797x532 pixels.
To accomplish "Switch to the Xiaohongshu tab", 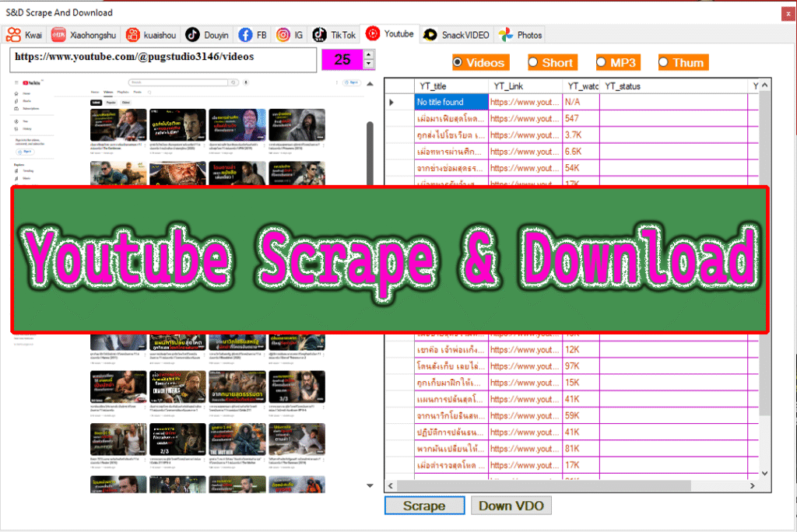I will pyautogui.click(x=83, y=35).
